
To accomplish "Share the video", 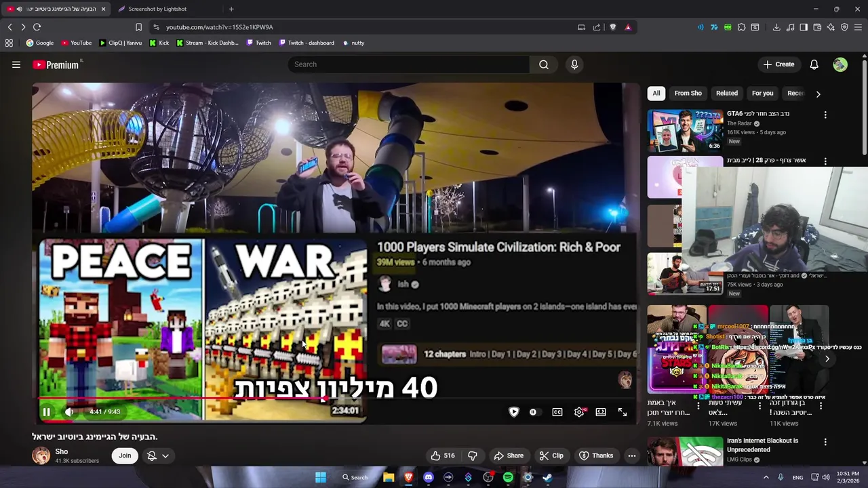I will pyautogui.click(x=509, y=455).
